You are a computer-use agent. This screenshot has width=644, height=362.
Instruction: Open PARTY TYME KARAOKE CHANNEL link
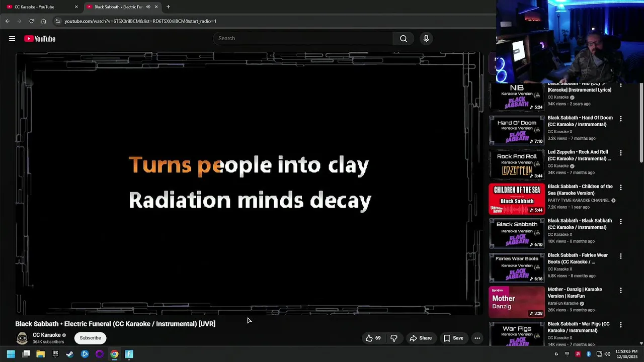tap(579, 201)
